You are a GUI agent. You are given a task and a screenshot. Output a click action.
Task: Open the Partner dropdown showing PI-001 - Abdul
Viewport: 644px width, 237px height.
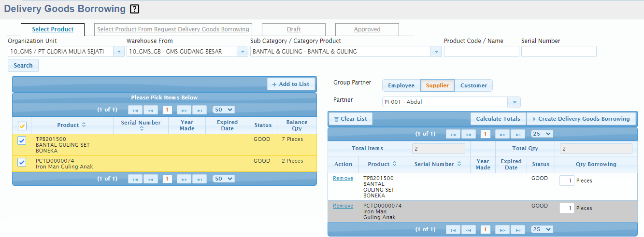pos(515,102)
